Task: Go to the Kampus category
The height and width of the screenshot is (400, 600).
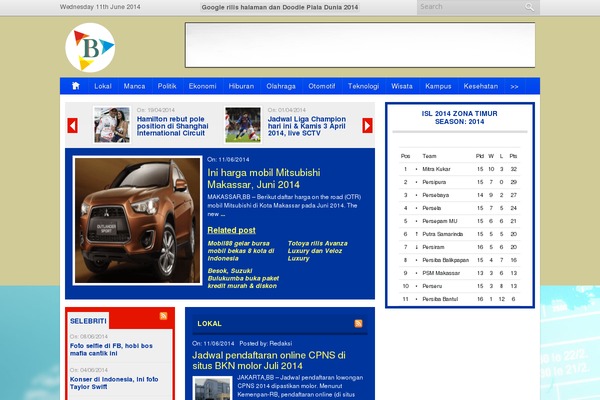Action: [438, 87]
